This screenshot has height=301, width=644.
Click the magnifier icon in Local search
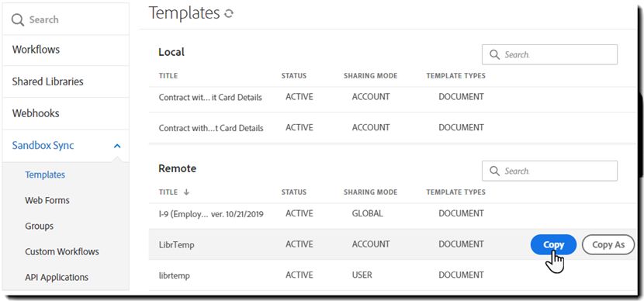click(x=495, y=54)
